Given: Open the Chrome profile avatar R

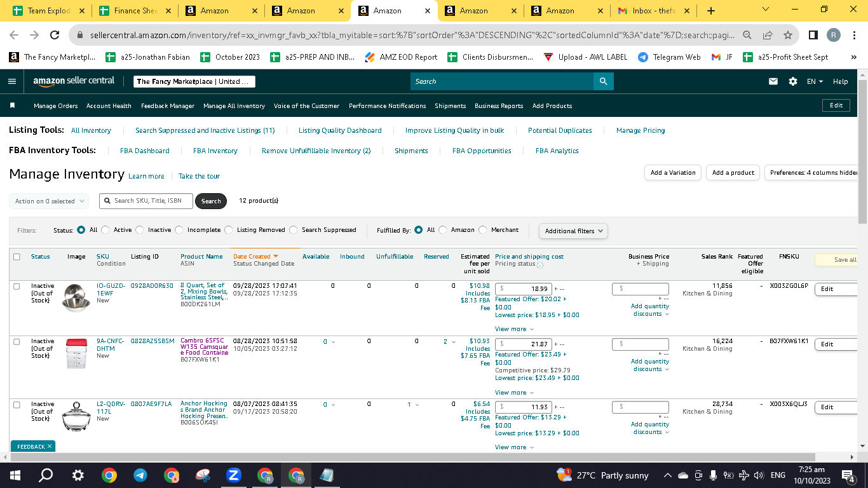Looking at the screenshot, I should 834,35.
